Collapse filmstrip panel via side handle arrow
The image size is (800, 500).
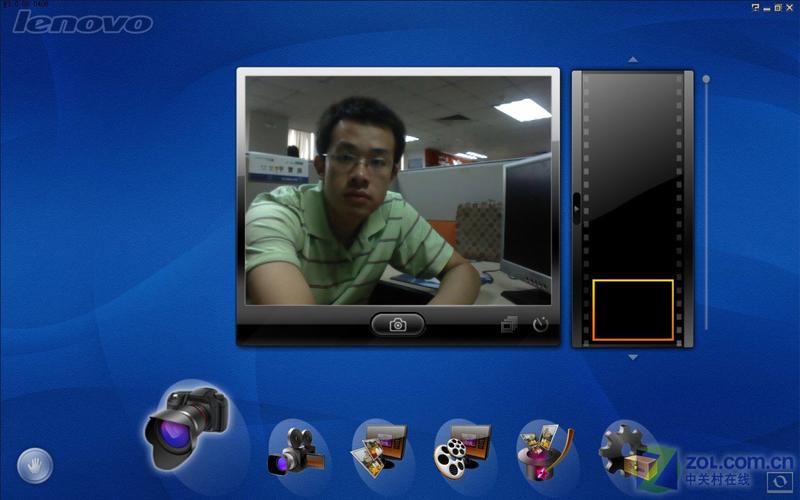point(577,209)
